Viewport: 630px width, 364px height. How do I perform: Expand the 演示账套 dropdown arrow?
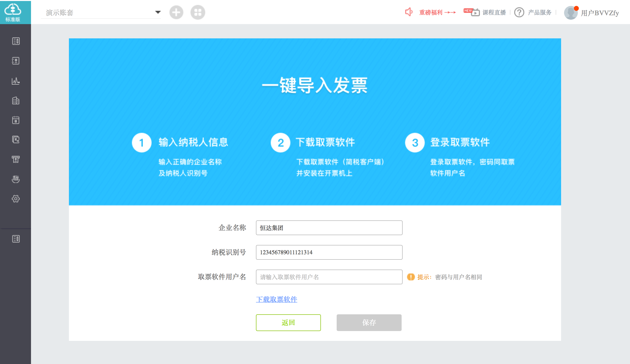(158, 12)
